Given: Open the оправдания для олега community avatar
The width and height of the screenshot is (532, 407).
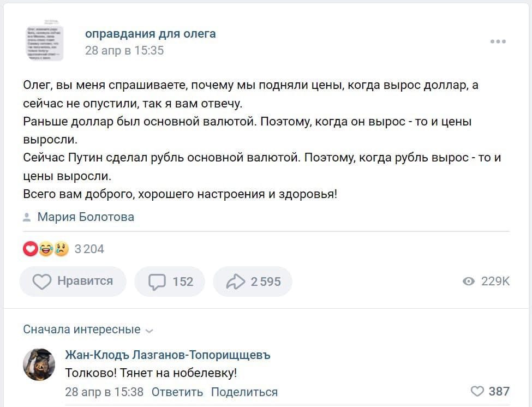Looking at the screenshot, I should pyautogui.click(x=45, y=41).
